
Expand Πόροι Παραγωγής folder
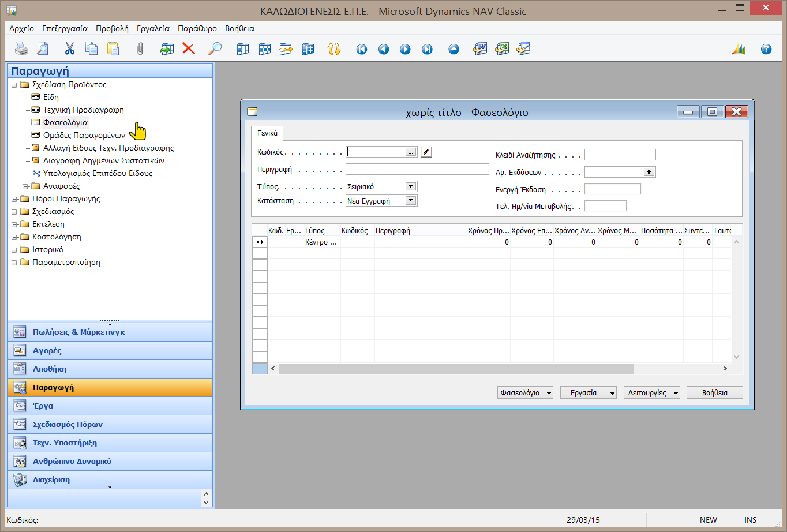14,199
